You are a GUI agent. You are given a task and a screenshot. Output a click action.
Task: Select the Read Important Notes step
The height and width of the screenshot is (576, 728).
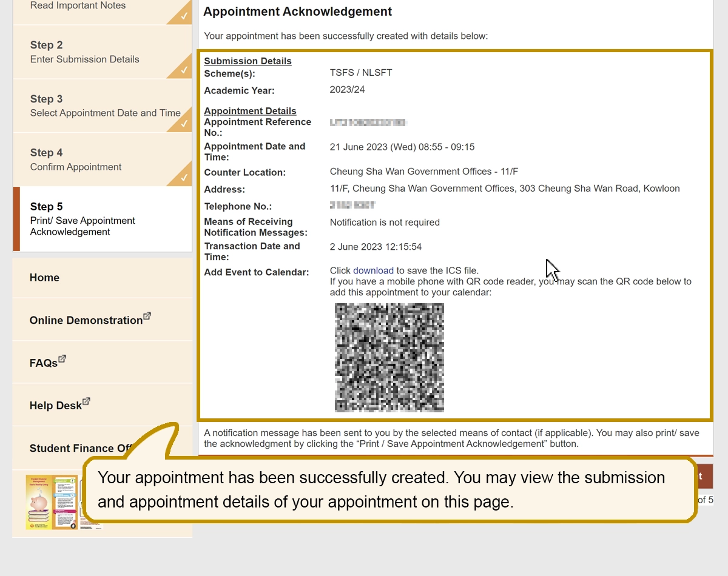click(x=102, y=11)
